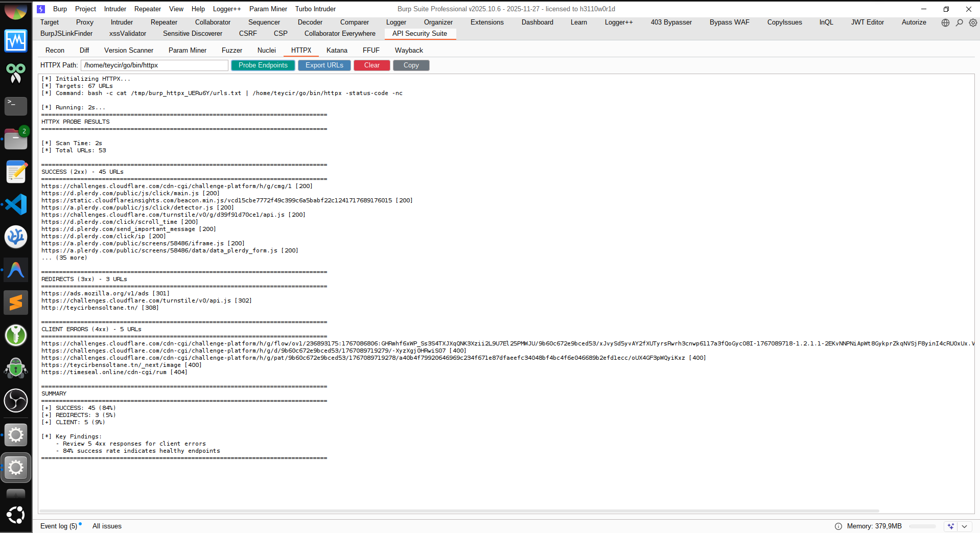Open Ubuntu Show Applications icon
Viewport: 980px width, 533px height.
coord(16,515)
